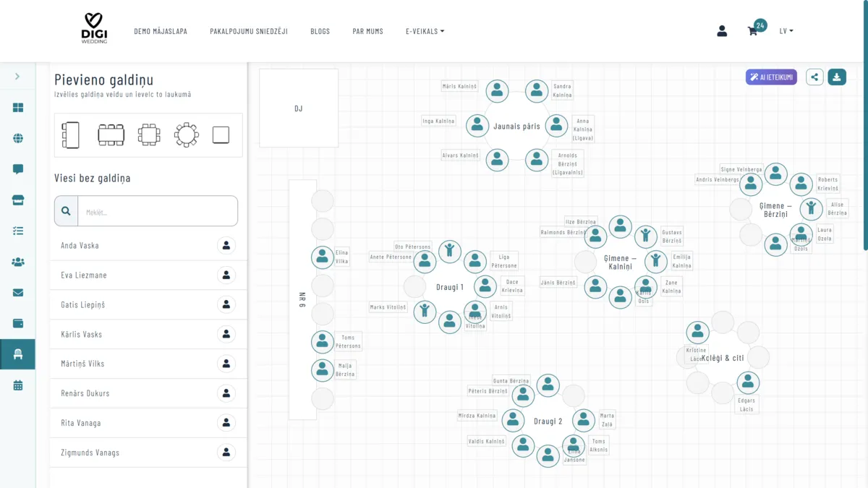
Task: Open the shopping cart with 24 items
Action: point(753,31)
